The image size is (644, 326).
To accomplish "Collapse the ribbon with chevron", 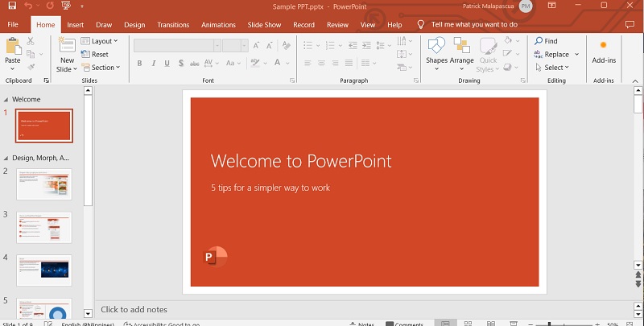I will tap(635, 80).
